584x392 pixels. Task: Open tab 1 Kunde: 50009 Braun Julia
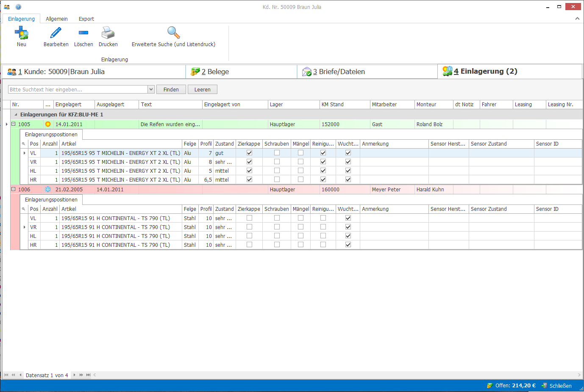click(x=94, y=72)
